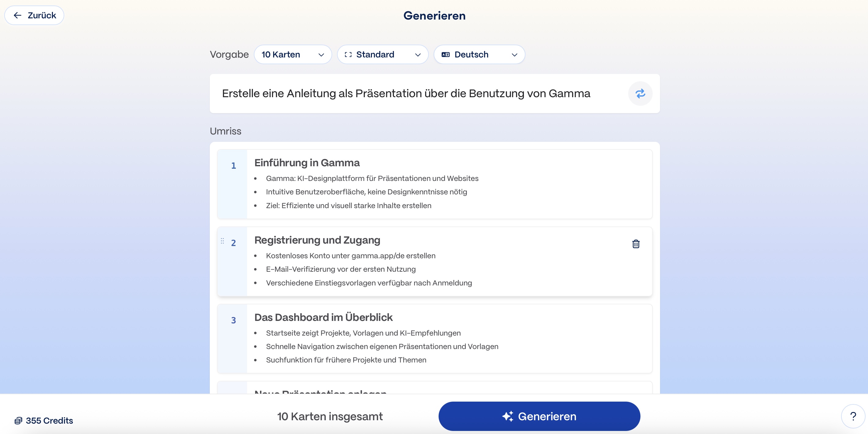Edit the prompt text about Gamma Anleitung
Image resolution: width=868 pixels, height=434 pixels.
406,93
